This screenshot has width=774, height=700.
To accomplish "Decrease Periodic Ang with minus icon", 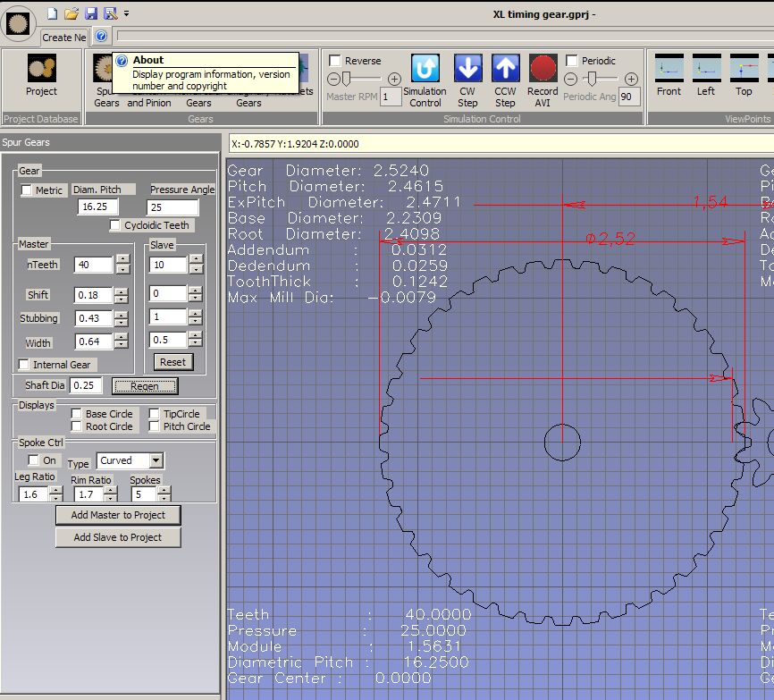I will coord(570,79).
